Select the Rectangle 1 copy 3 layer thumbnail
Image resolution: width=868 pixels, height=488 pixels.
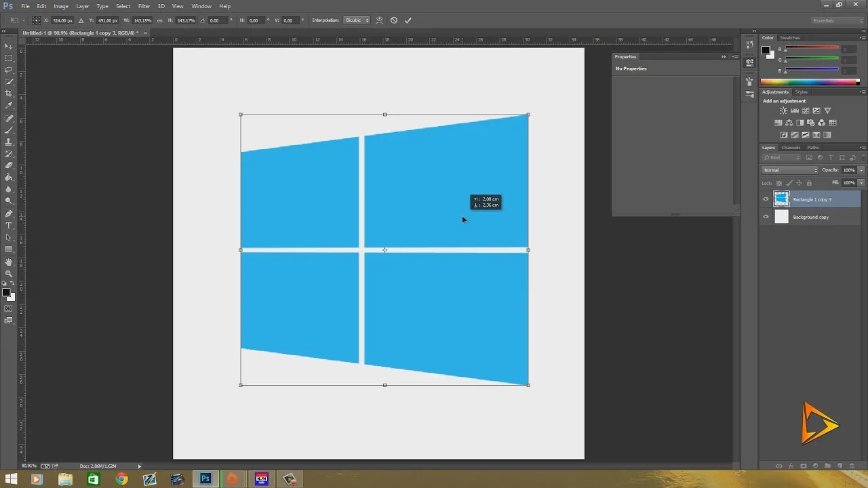tap(782, 199)
